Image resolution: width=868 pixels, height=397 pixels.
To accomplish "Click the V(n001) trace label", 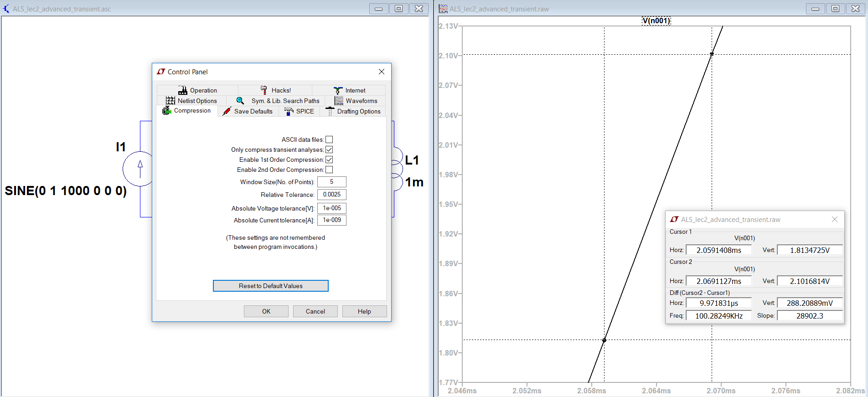I will coord(656,21).
